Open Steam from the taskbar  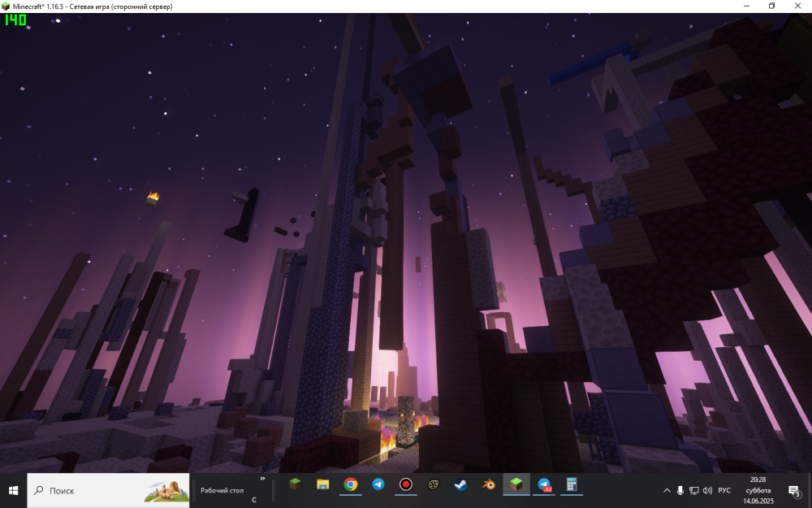click(x=461, y=484)
